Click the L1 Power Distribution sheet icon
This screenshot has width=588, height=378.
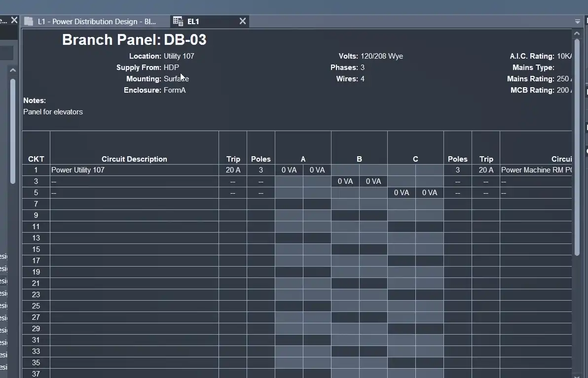point(29,21)
